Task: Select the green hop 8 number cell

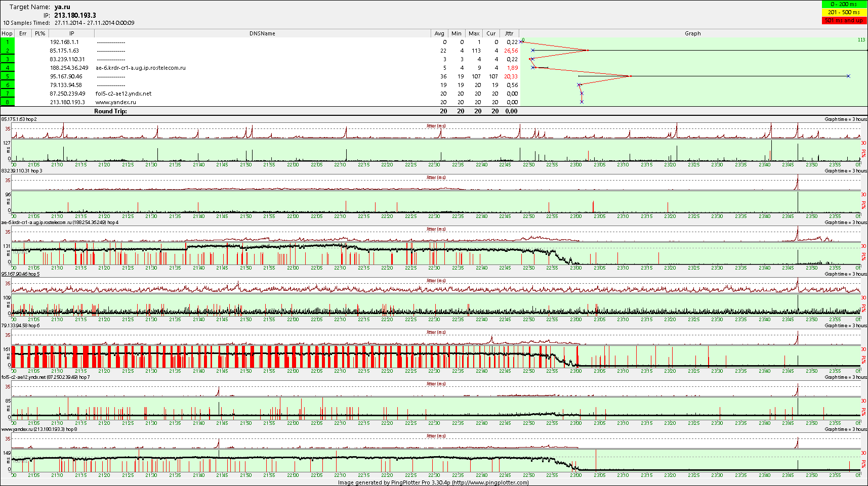Action: (x=8, y=102)
